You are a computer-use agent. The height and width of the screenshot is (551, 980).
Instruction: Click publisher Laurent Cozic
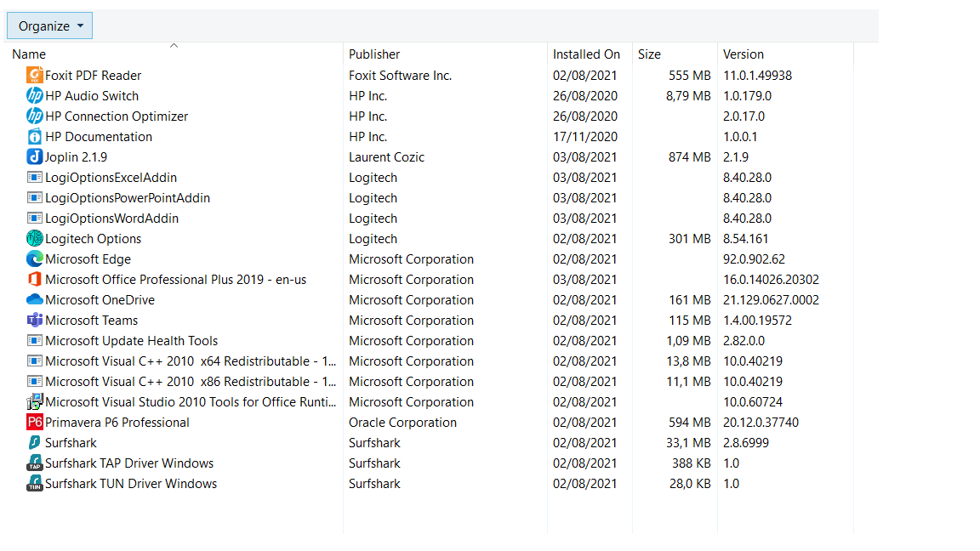pyautogui.click(x=386, y=157)
